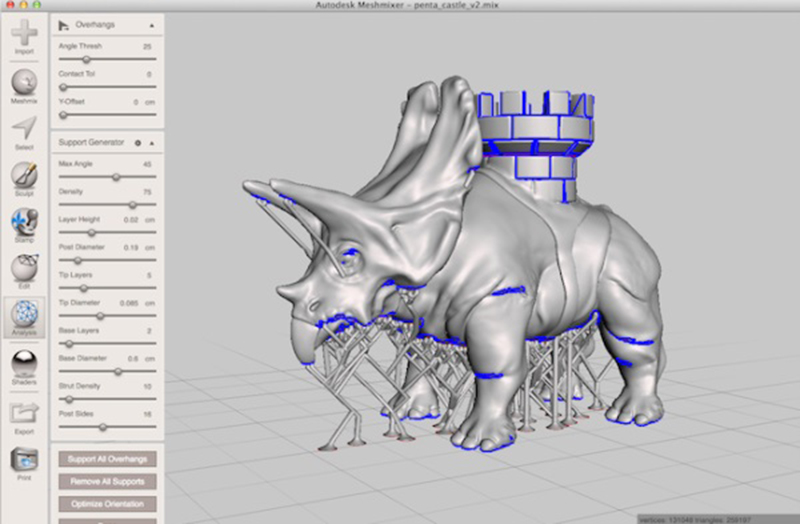Click the Optimize Orientation button
Screen dimensions: 800x524
pos(107,504)
